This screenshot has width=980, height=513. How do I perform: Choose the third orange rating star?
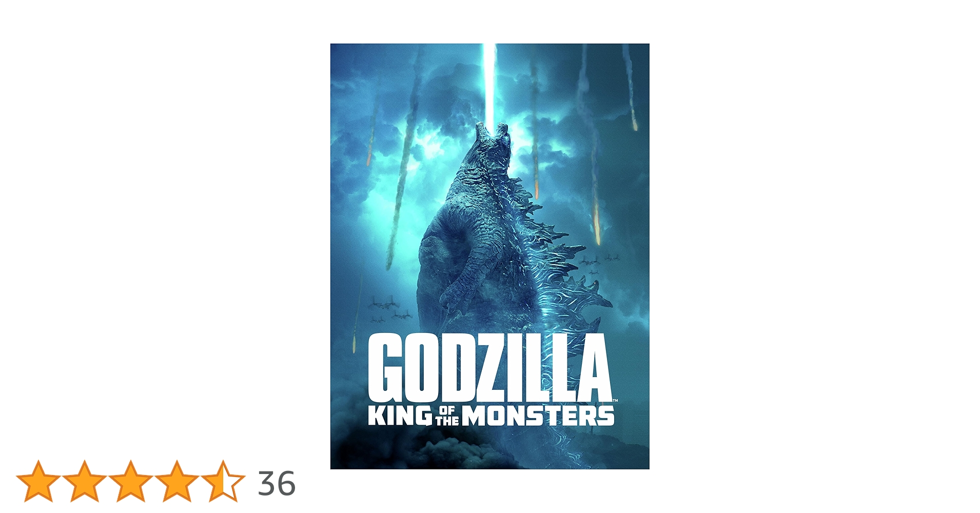(x=131, y=481)
